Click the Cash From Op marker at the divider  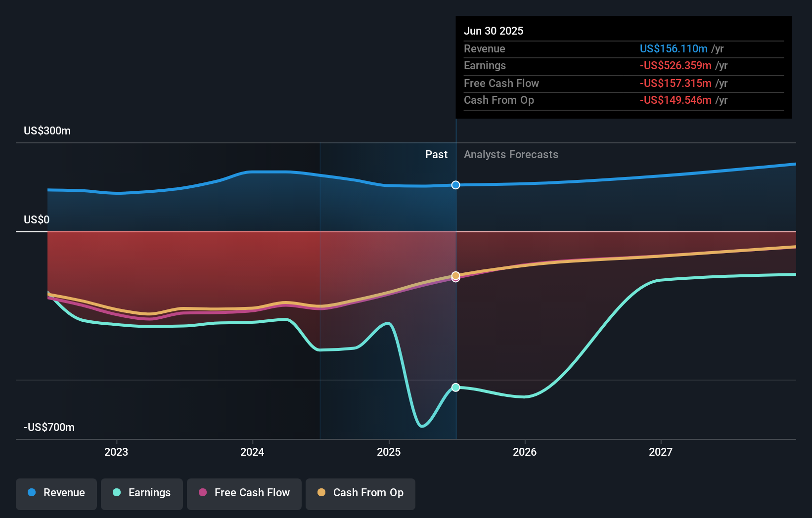point(455,275)
